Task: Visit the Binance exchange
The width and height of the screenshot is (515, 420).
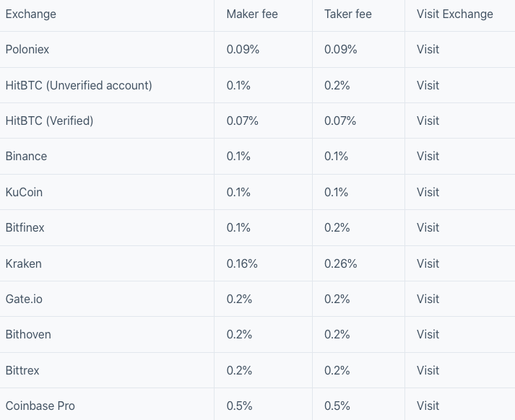Action: pyautogui.click(x=428, y=156)
